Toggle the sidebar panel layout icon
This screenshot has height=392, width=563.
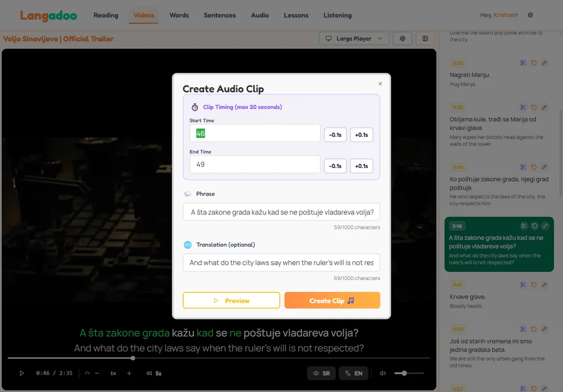tap(425, 38)
